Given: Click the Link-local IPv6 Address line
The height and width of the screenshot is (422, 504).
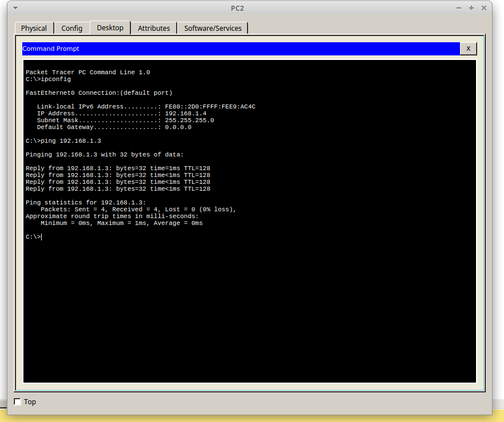Looking at the screenshot, I should (146, 107).
